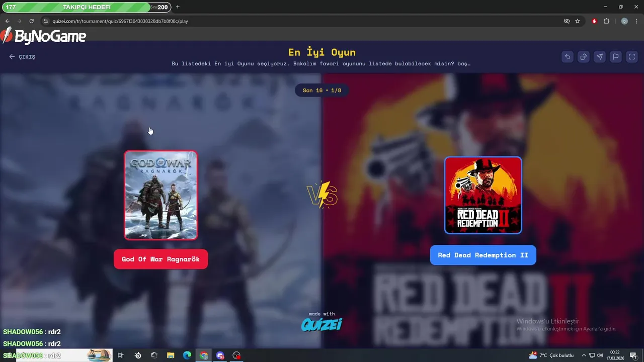Click the browser forward arrow
The image size is (644, 362).
pos(19,21)
